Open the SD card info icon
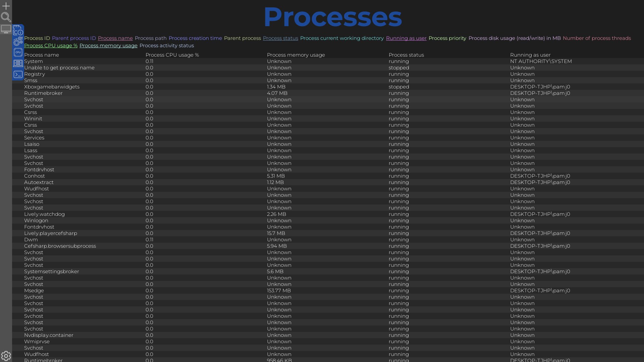The image size is (644, 362). click(x=18, y=31)
